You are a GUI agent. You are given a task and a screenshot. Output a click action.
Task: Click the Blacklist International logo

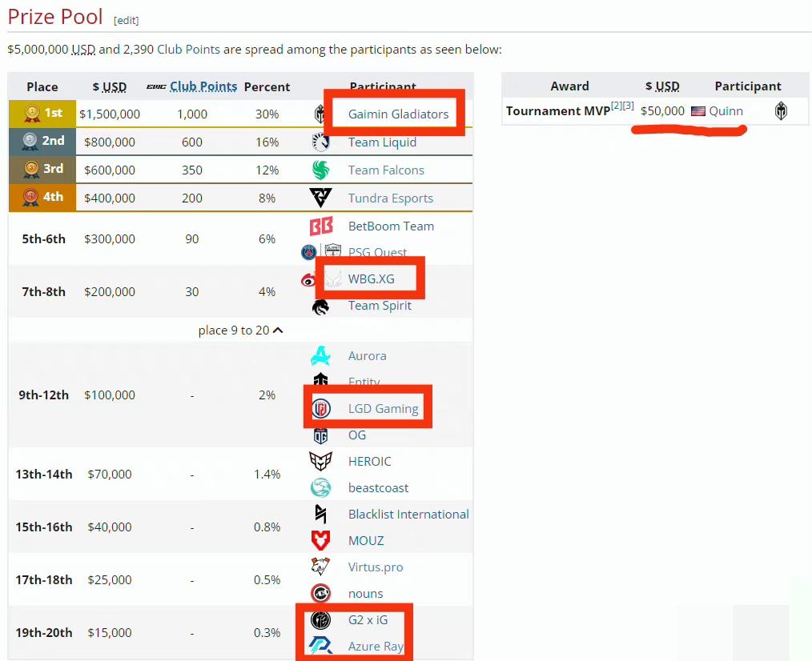[320, 514]
